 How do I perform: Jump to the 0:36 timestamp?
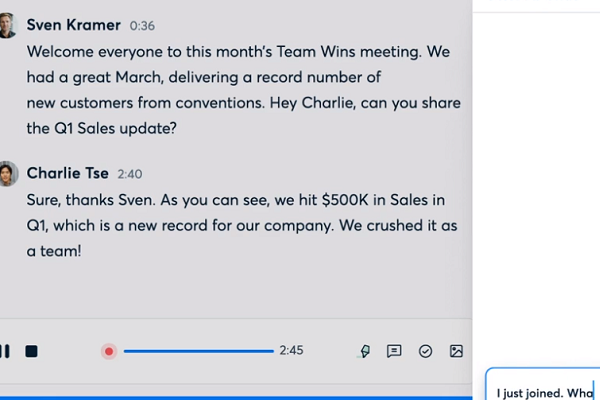click(x=142, y=26)
